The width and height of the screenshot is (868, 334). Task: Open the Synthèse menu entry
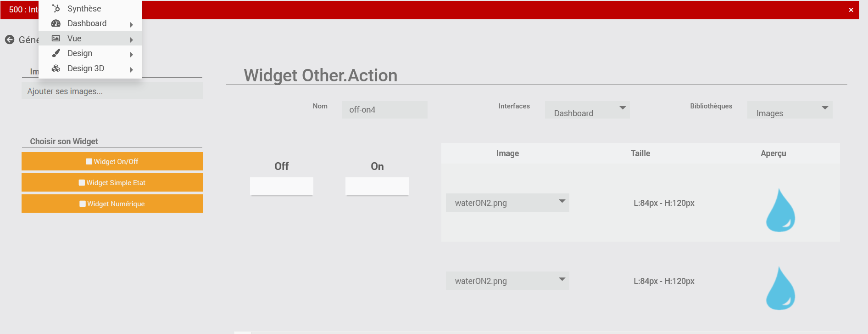pyautogui.click(x=90, y=8)
